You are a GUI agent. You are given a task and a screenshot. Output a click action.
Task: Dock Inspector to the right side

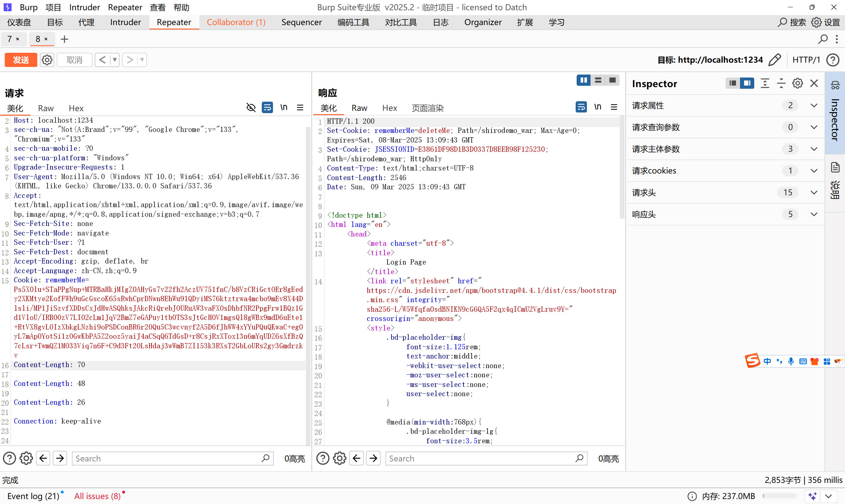click(747, 83)
